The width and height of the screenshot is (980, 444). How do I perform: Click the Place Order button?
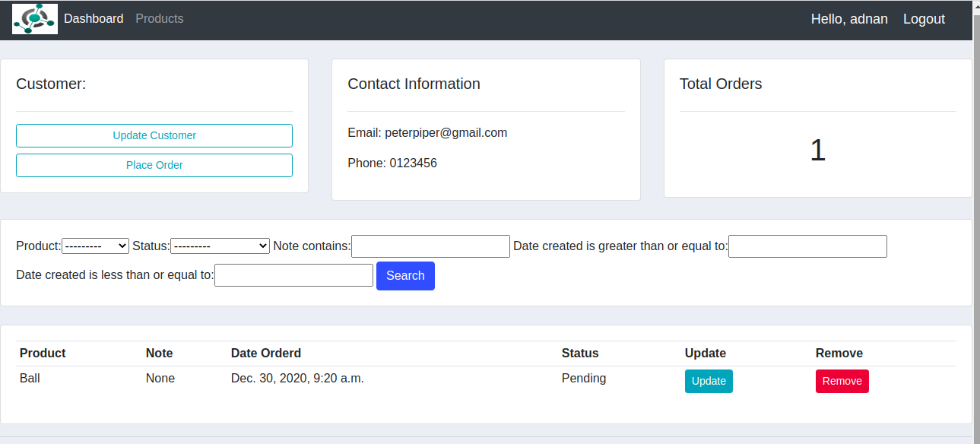pyautogui.click(x=154, y=165)
